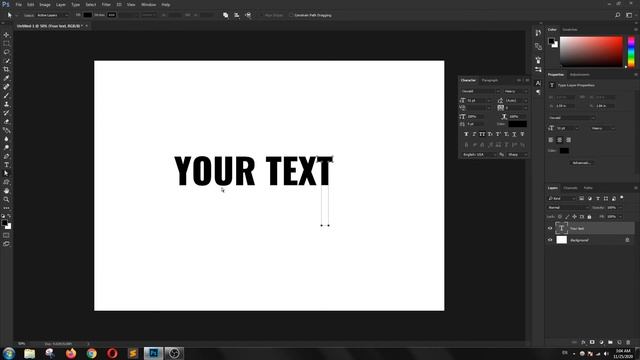Click the Advanced button in Properties
This screenshot has width=640, height=360.
[582, 163]
